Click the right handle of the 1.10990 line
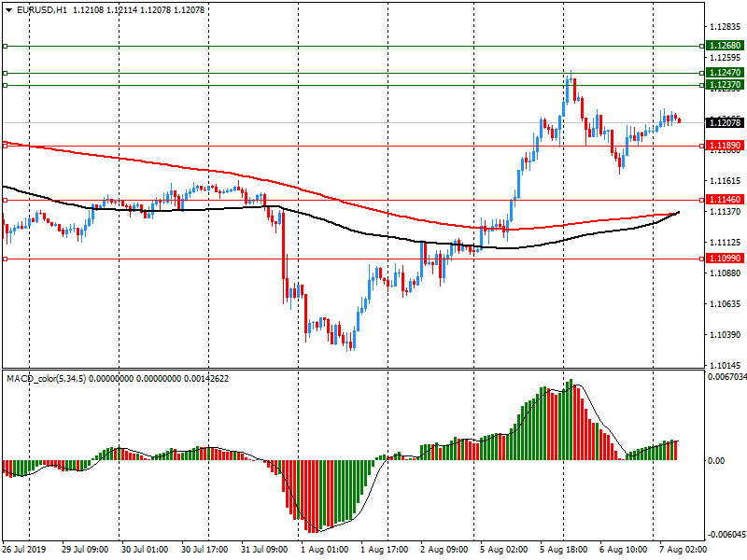The image size is (747, 560). coord(702,259)
